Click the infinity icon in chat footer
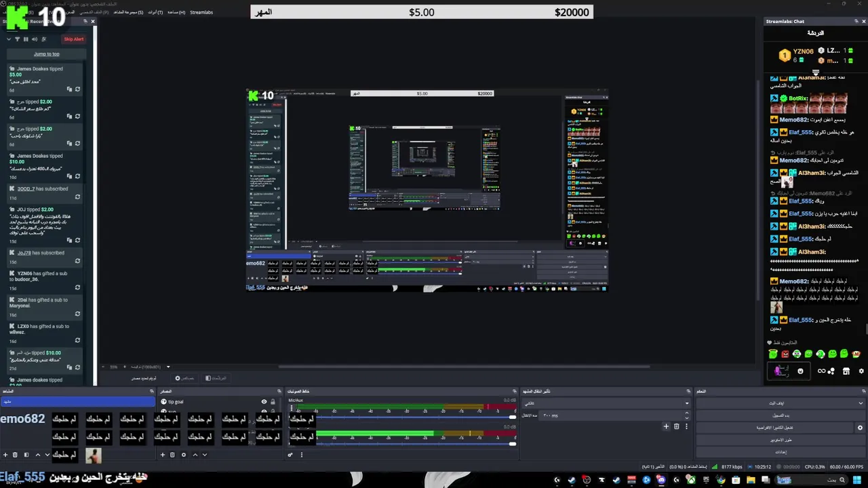The height and width of the screenshot is (488, 868). point(821,371)
